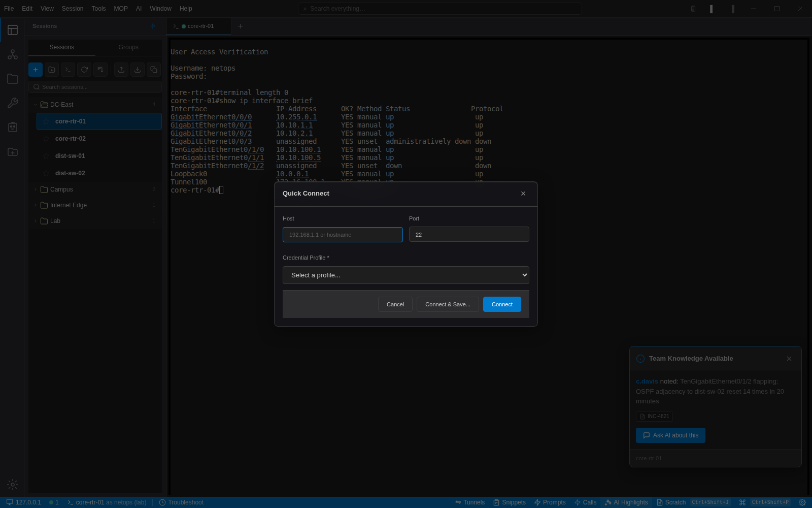812x508 pixels.
Task: Open the topology view sidebar icon
Action: click(x=13, y=54)
